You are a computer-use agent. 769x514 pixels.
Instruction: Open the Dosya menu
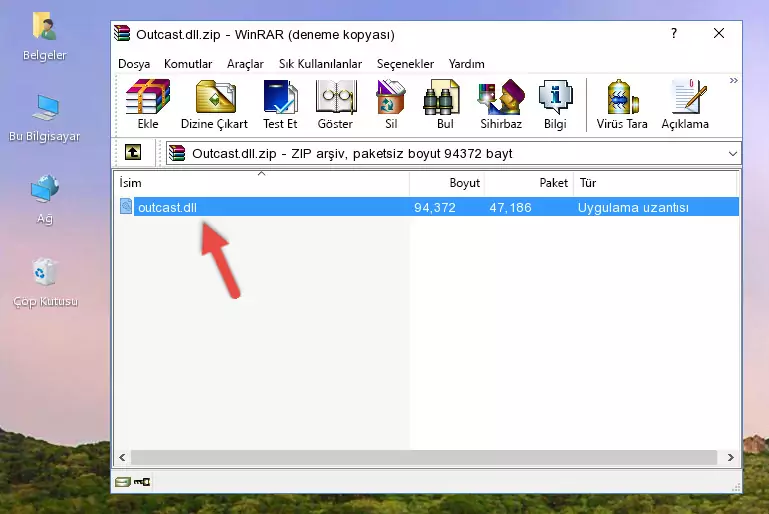[134, 64]
